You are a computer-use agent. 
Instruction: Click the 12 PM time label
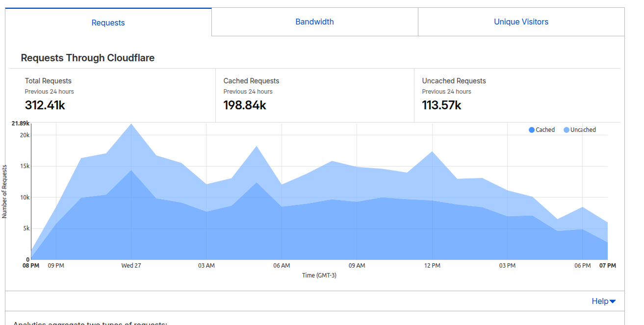432,266
